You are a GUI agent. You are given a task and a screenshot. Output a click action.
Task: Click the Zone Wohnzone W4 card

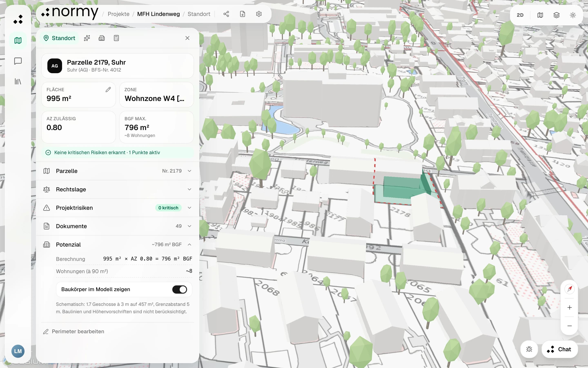tap(156, 95)
